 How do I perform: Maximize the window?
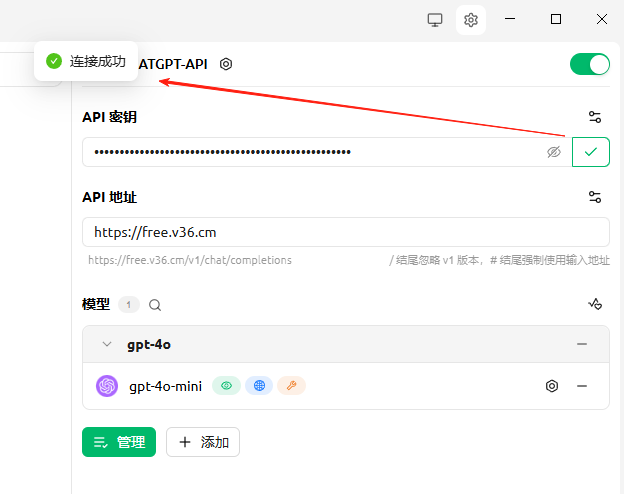pos(556,19)
